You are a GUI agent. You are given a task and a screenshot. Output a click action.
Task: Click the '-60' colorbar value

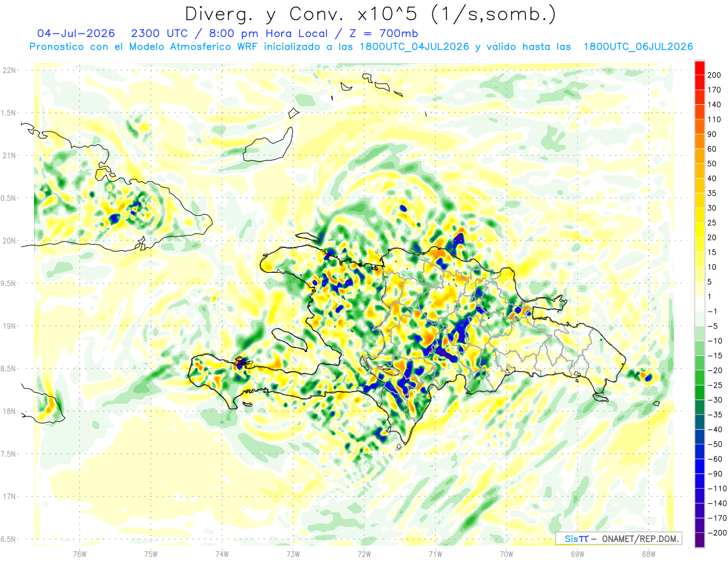point(715,459)
